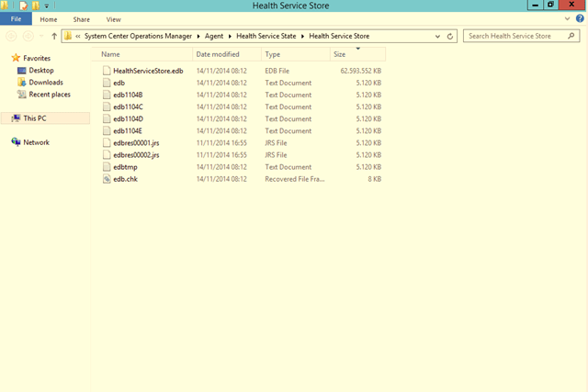Click the Up one level arrow

[54, 36]
